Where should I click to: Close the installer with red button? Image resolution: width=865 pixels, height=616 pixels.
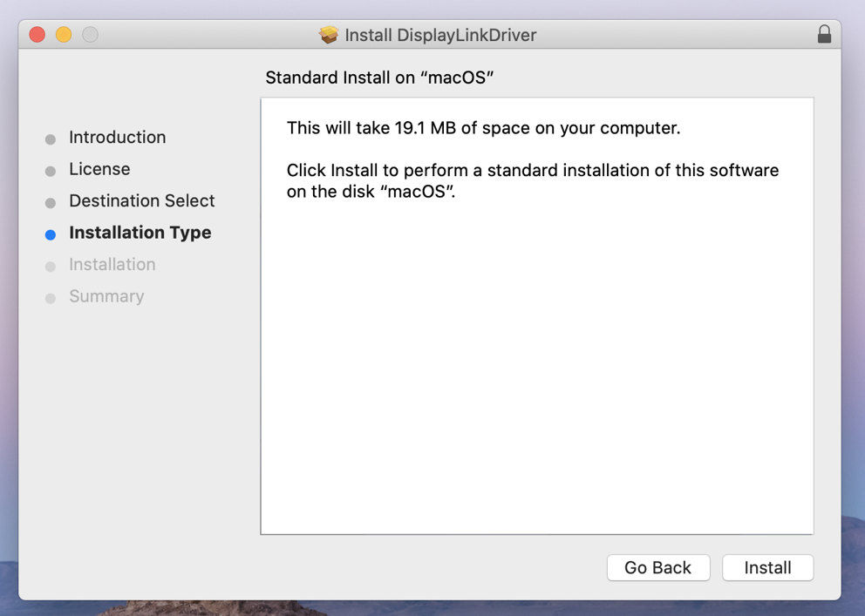37,35
